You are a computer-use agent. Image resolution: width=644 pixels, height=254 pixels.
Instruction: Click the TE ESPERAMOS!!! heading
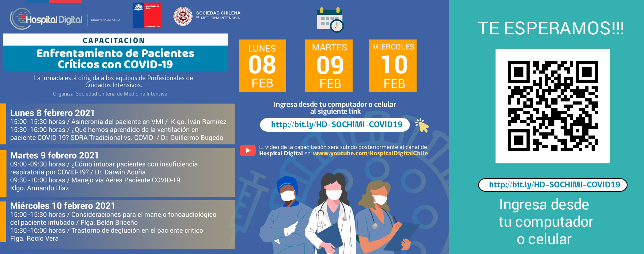pos(551,28)
